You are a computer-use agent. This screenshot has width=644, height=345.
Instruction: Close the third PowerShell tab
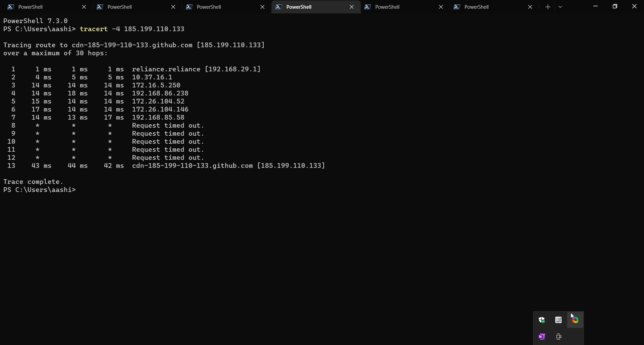coord(263,7)
